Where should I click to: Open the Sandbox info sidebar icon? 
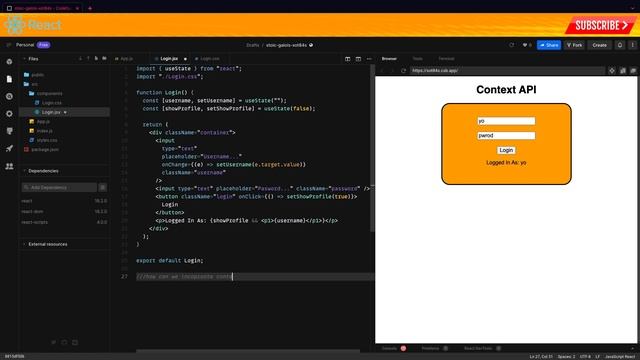[9, 62]
